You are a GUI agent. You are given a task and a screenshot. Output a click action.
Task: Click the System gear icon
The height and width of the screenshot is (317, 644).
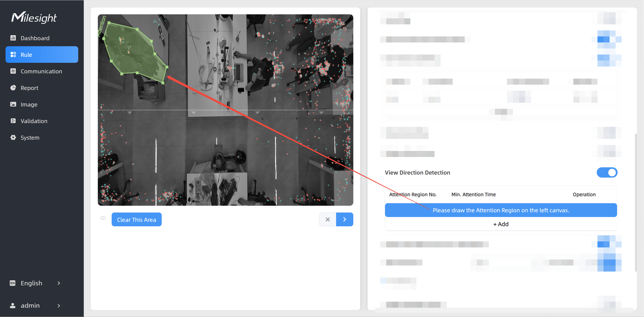pos(13,137)
